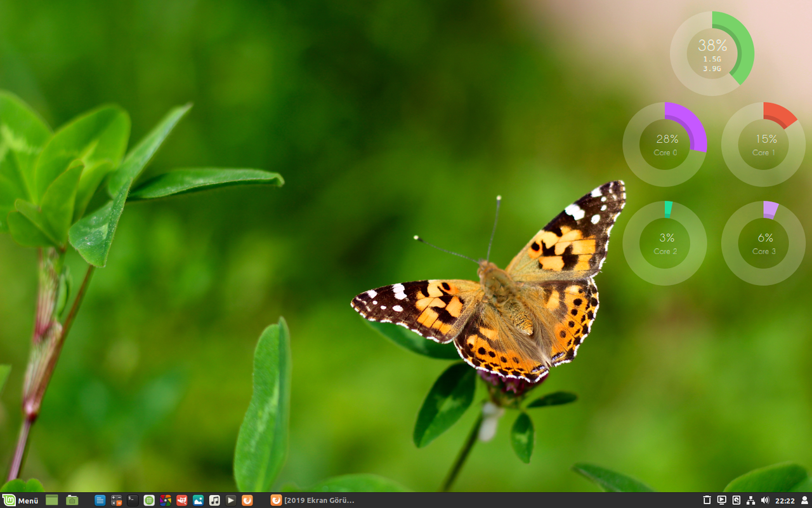Click the 38% memory usage desklet ring
The width and height of the screenshot is (812, 508).
tap(712, 53)
